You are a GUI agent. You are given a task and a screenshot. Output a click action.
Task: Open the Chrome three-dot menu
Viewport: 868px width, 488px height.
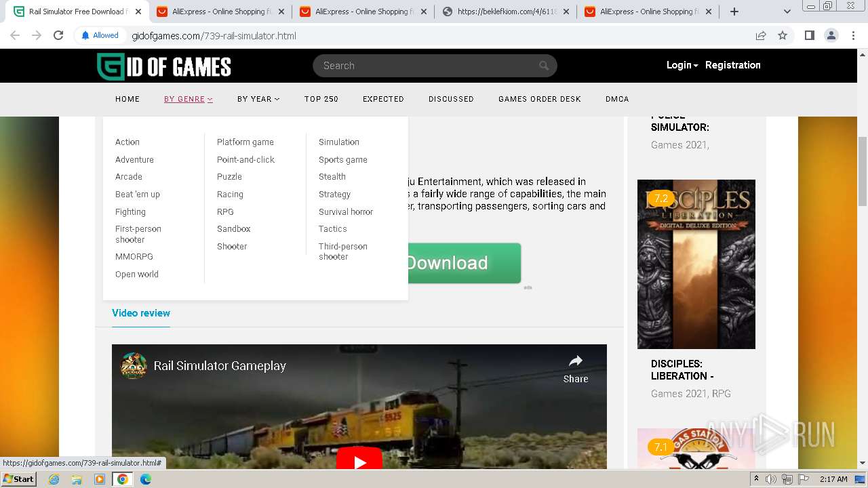[x=853, y=35]
